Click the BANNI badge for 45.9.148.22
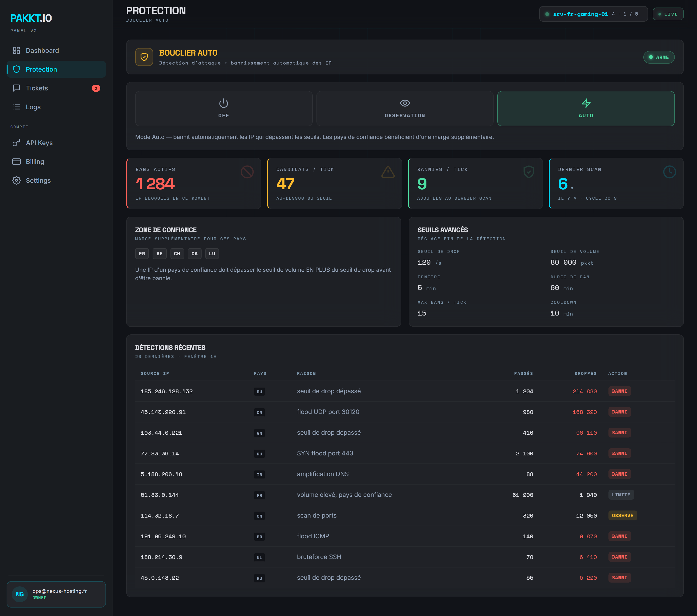Screen dimensions: 697x616 [620, 578]
